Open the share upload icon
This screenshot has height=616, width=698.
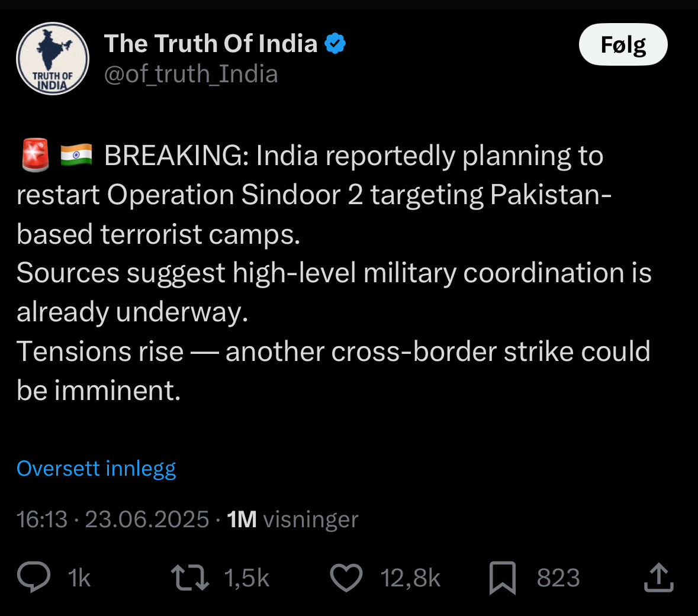pos(659,578)
